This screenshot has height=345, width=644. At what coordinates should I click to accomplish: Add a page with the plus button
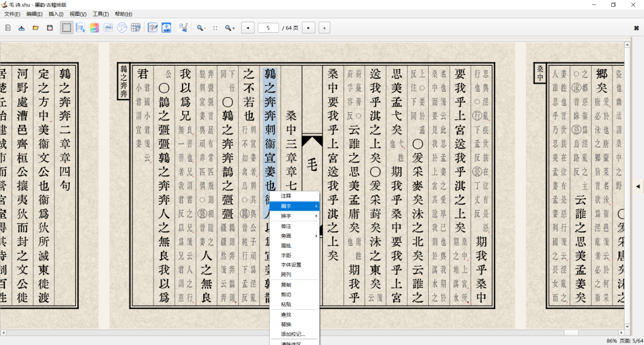coord(325,28)
